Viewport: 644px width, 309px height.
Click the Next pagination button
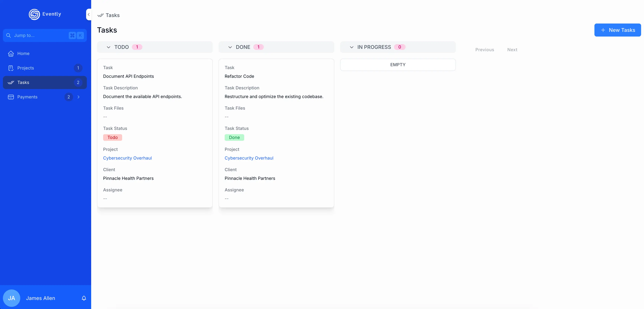[x=512, y=50]
